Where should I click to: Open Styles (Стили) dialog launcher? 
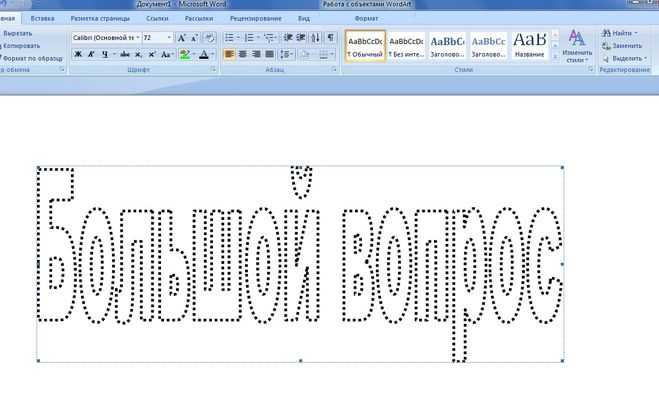point(590,70)
